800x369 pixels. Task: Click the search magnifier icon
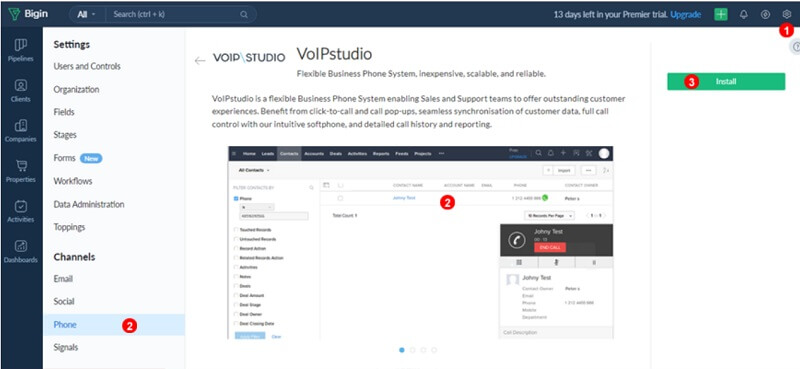coord(244,14)
